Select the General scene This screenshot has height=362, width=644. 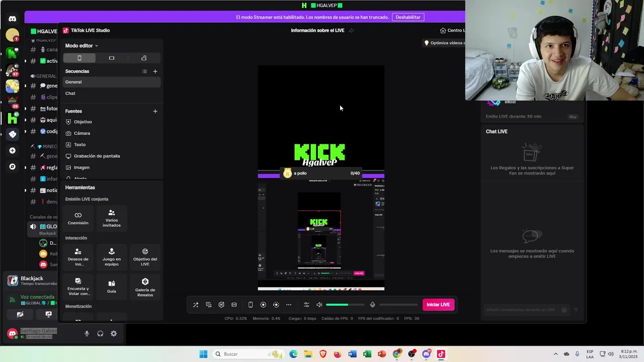pyautogui.click(x=112, y=82)
